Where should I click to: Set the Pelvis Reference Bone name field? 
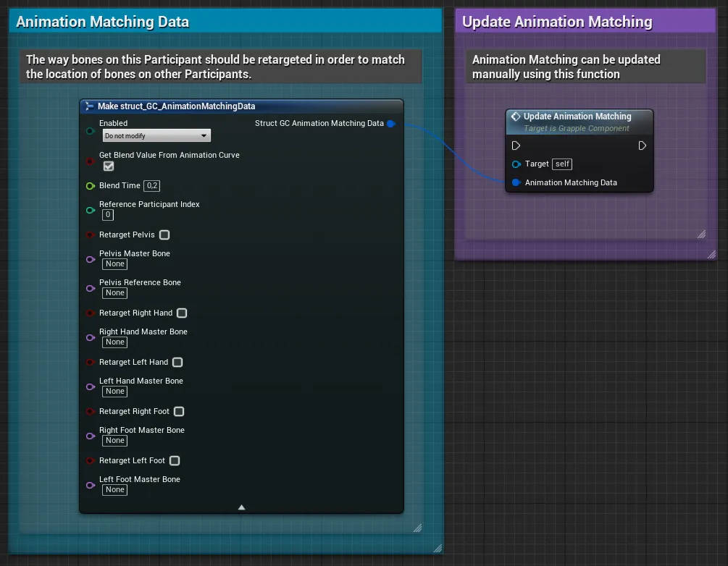coord(114,292)
